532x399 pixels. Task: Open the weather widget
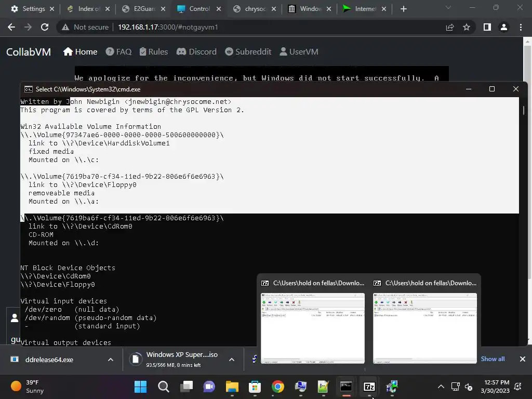[28, 387]
